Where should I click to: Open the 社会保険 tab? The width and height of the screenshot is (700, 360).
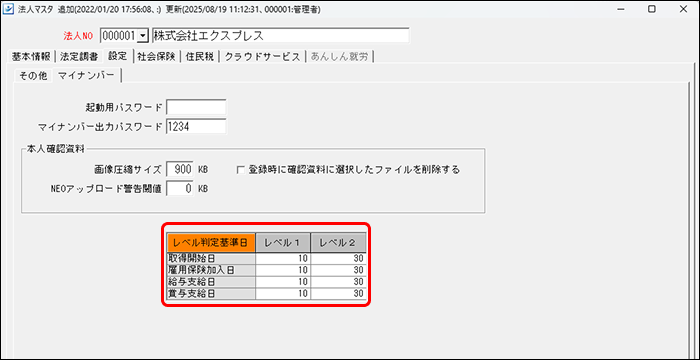pos(156,57)
